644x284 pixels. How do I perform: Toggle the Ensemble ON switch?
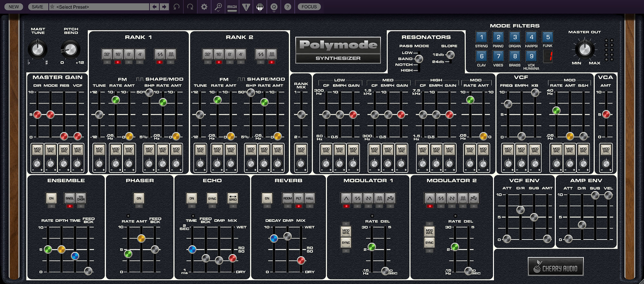point(51,198)
